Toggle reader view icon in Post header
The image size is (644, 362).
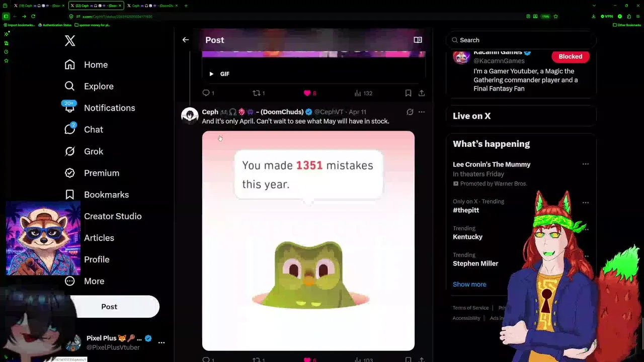418,40
